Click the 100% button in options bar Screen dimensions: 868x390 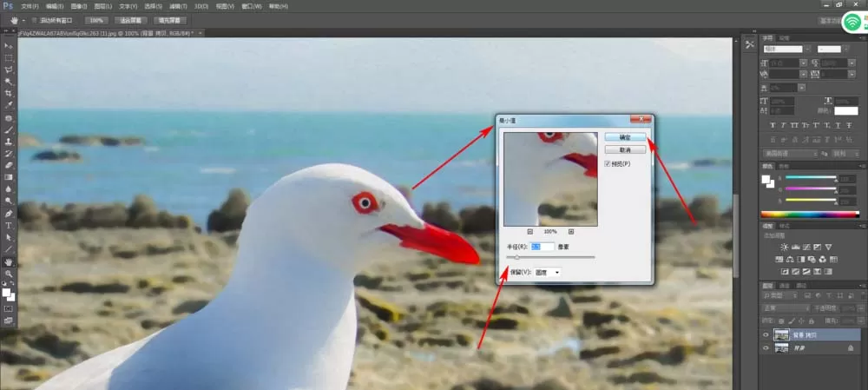pos(96,21)
